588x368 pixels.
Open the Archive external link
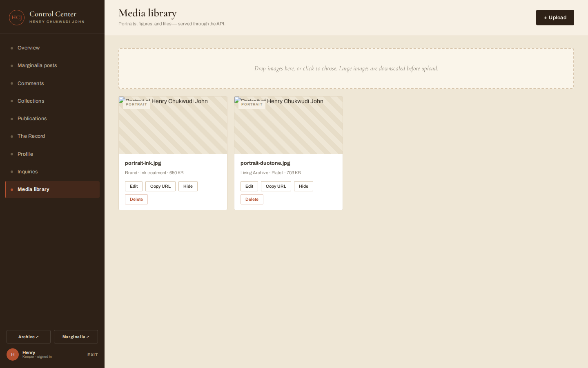tap(29, 337)
